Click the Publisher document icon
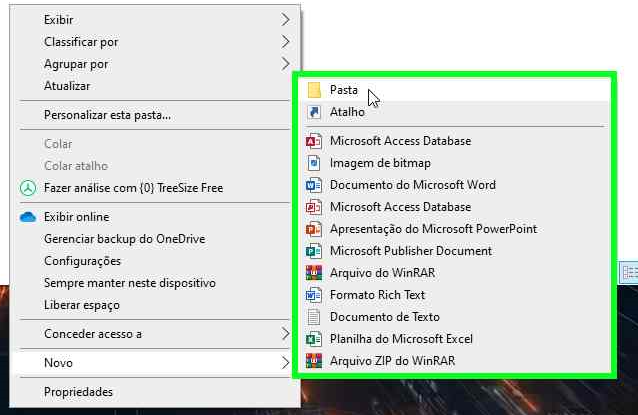Screen dimensions: 638x415 (x=314, y=251)
